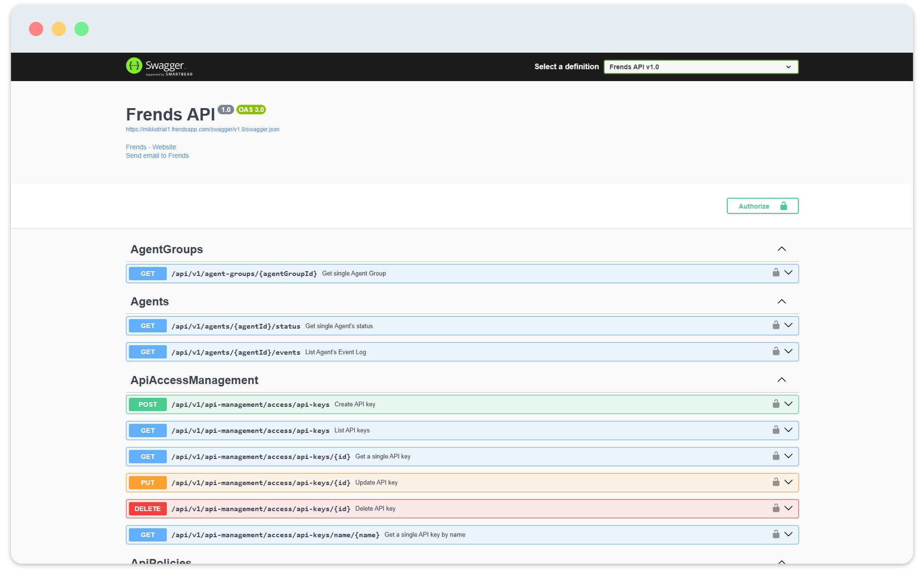Screen dimensions: 924x569
Task: Click the Send email to Frends link
Action: 157,155
